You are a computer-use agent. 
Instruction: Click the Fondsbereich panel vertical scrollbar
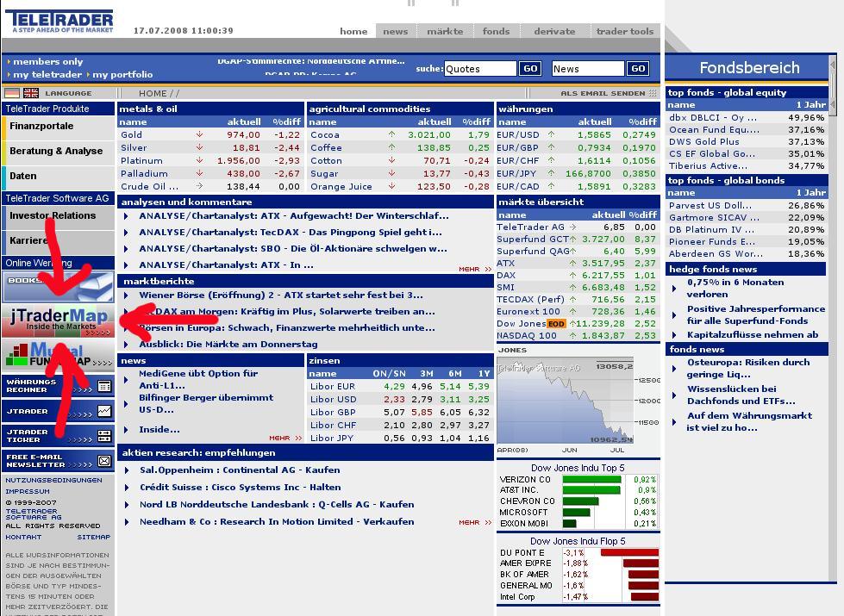coord(832,317)
